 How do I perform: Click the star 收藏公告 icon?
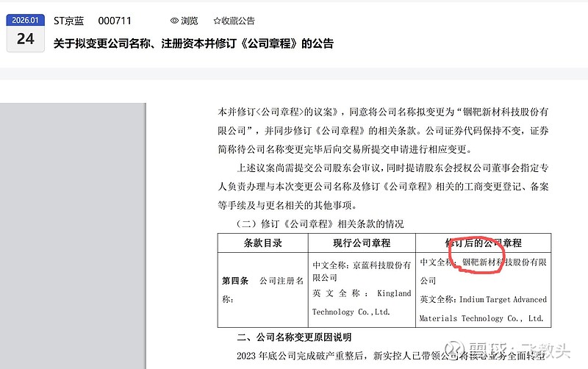pyautogui.click(x=217, y=21)
